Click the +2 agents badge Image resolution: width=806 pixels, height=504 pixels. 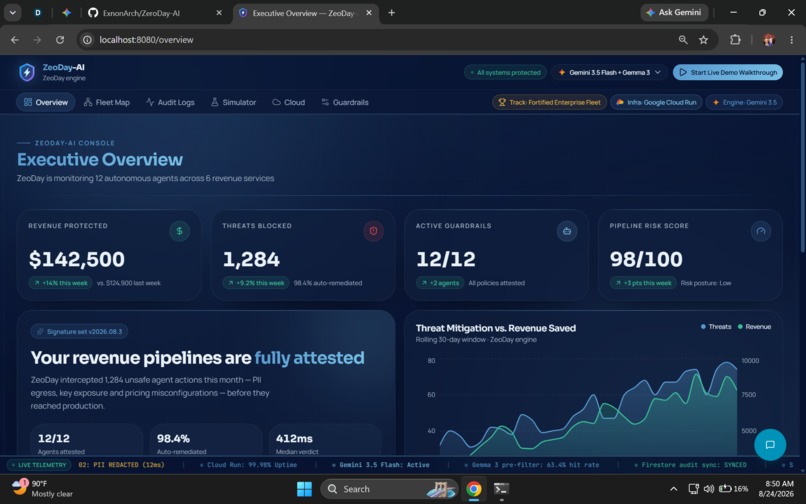tap(440, 283)
